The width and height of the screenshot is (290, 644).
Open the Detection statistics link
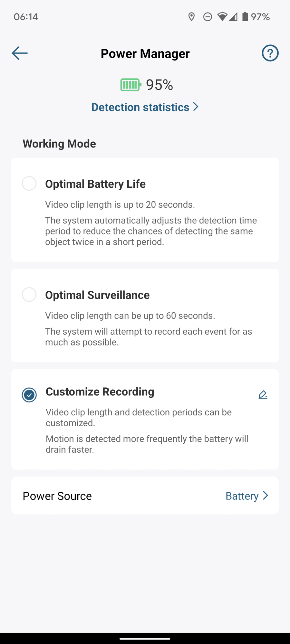(140, 107)
